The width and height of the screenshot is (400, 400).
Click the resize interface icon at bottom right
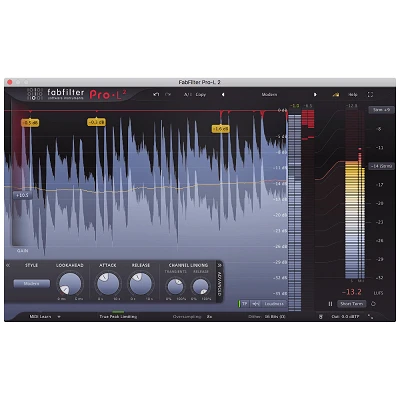tap(370, 316)
